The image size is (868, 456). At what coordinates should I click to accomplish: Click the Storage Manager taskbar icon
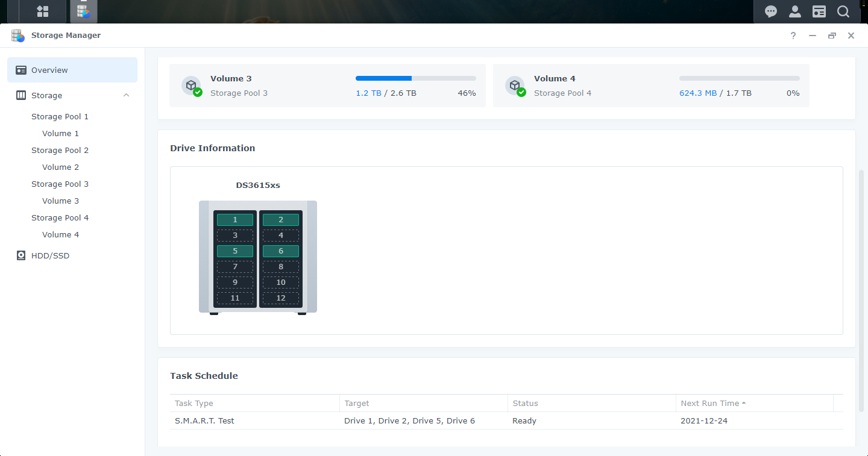click(x=84, y=11)
